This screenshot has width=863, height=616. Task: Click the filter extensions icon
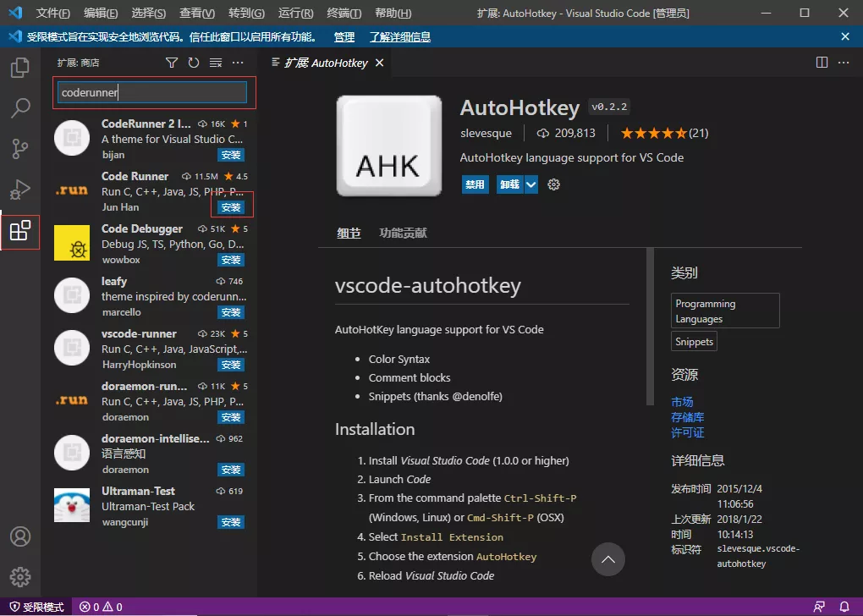(x=172, y=62)
